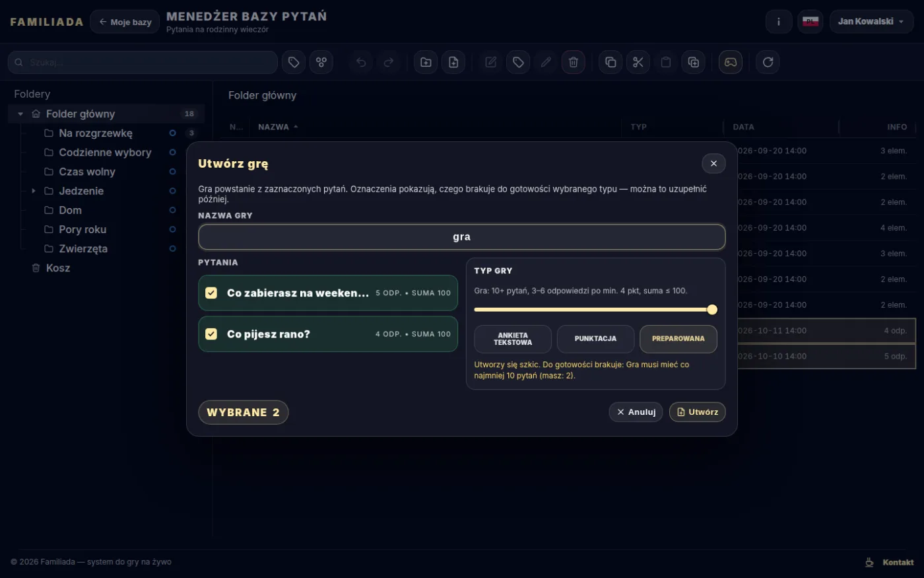Select the Ankieta tekstowa game type
This screenshot has width=924, height=578.
[x=513, y=339]
